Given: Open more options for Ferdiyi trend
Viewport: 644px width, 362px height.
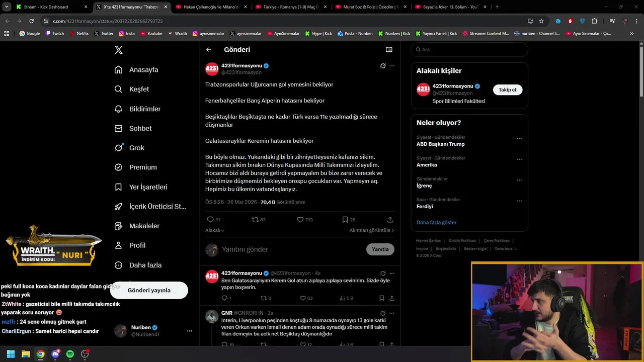Looking at the screenshot, I should [x=519, y=201].
